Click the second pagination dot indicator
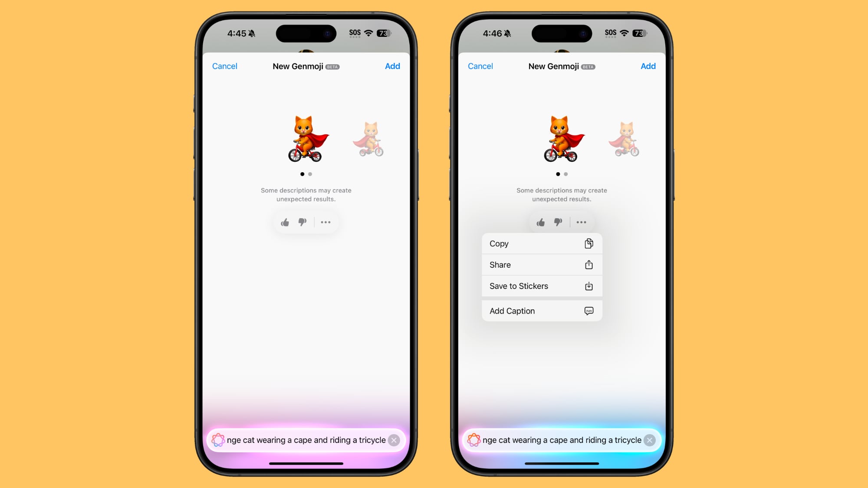This screenshot has width=868, height=488. pyautogui.click(x=310, y=174)
